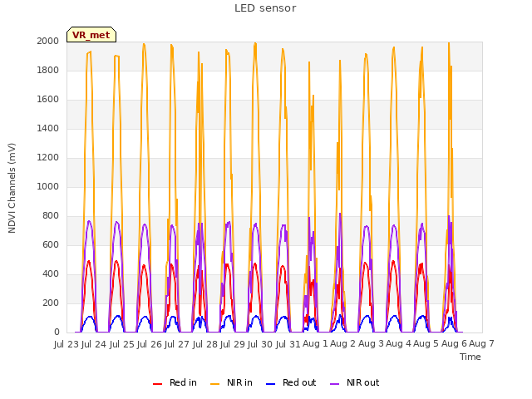Image resolution: width=532 pixels, height=399 pixels.
Task: Click the Jul 30 x-axis date label
Action: point(260,344)
